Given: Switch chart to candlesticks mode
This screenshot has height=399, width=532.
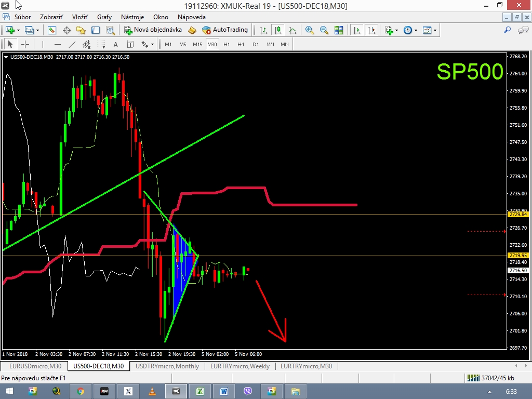Looking at the screenshot, I should click(x=278, y=30).
